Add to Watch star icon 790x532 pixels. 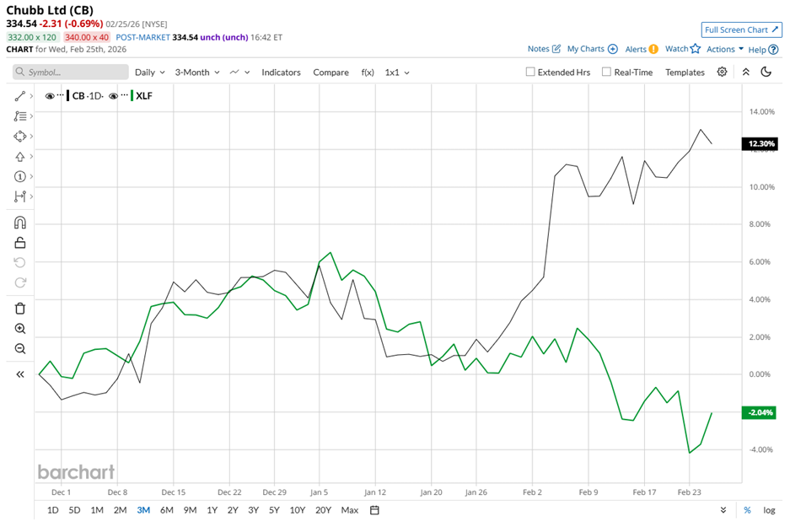click(696, 48)
